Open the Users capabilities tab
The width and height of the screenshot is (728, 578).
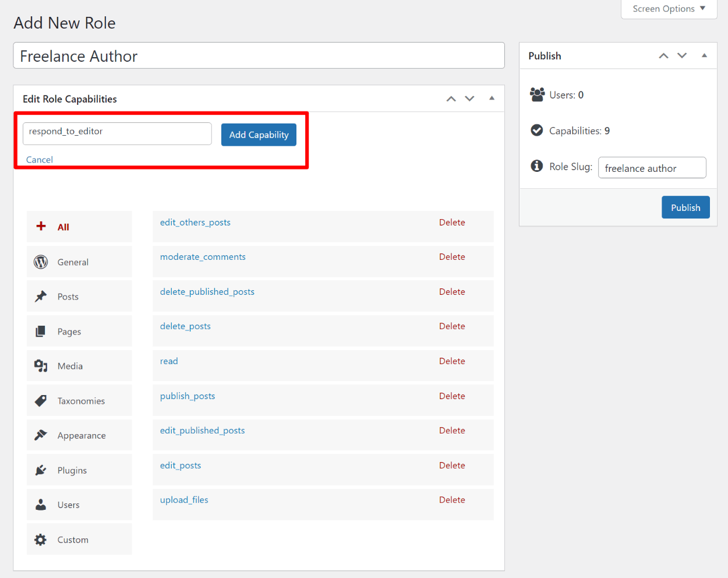[x=79, y=505]
